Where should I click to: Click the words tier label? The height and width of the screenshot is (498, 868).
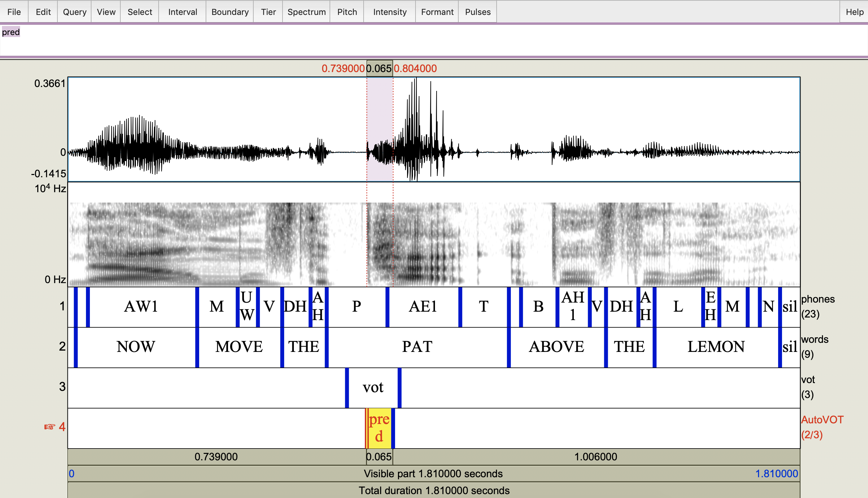[x=815, y=347]
